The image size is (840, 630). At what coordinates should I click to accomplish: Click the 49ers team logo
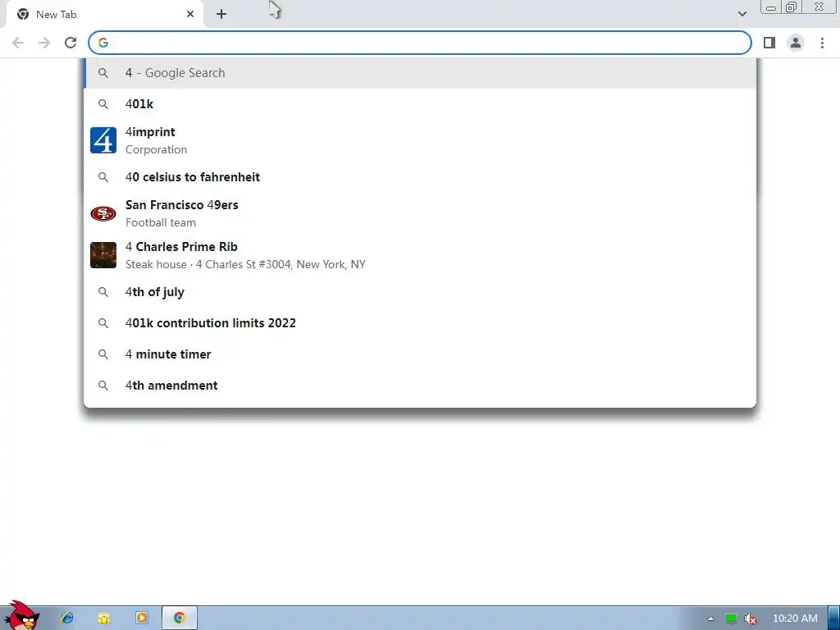[103, 214]
